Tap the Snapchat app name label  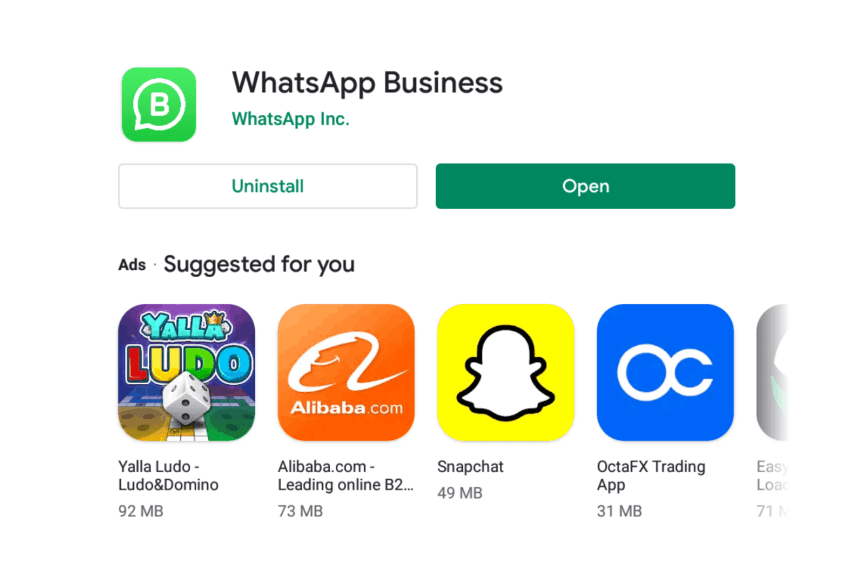470,467
